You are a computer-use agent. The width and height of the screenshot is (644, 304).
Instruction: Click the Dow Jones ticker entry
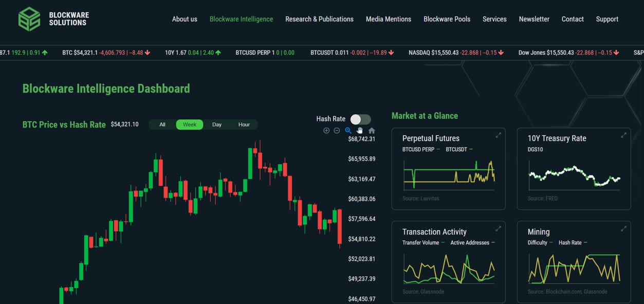(x=569, y=52)
